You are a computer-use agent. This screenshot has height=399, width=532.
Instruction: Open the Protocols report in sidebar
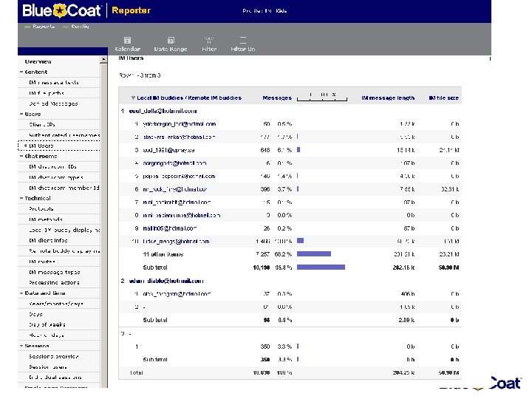click(x=41, y=209)
